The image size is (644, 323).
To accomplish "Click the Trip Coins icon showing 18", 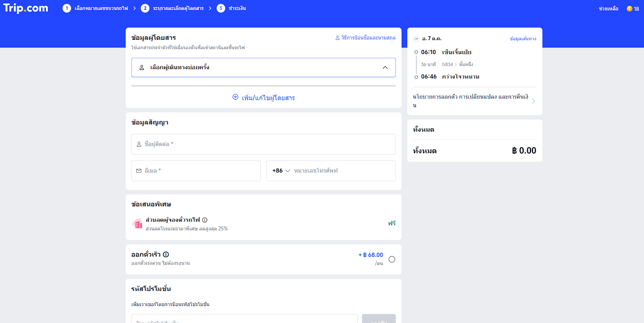I will pos(630,8).
